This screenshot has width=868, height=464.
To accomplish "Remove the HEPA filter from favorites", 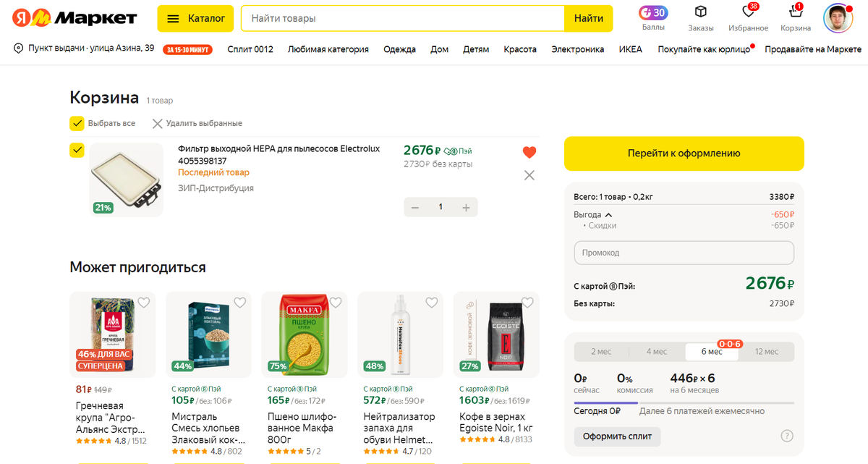I will 529,152.
